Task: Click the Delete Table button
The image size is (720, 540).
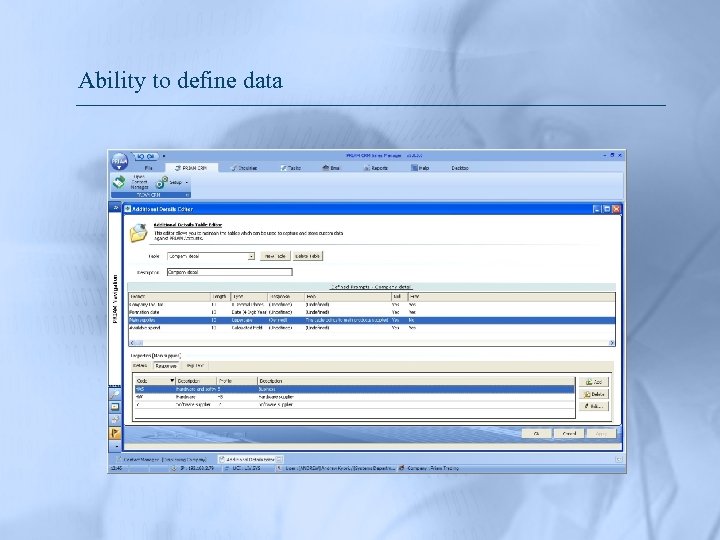Action: (308, 256)
